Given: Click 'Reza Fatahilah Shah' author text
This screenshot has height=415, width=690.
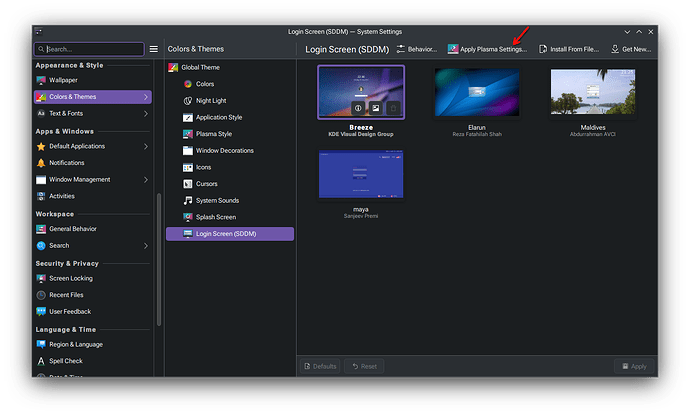Looking at the screenshot, I should (x=477, y=134).
